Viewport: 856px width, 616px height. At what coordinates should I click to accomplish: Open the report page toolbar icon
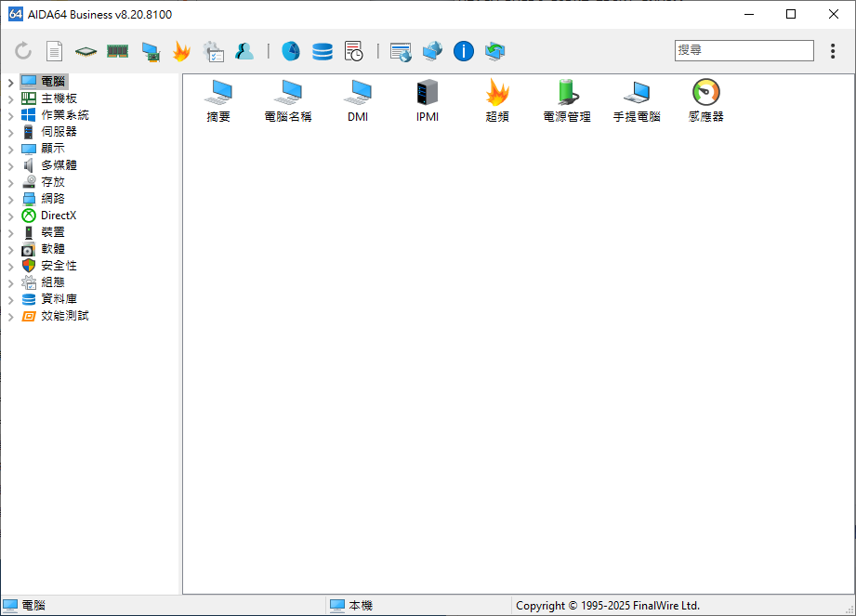[x=55, y=51]
